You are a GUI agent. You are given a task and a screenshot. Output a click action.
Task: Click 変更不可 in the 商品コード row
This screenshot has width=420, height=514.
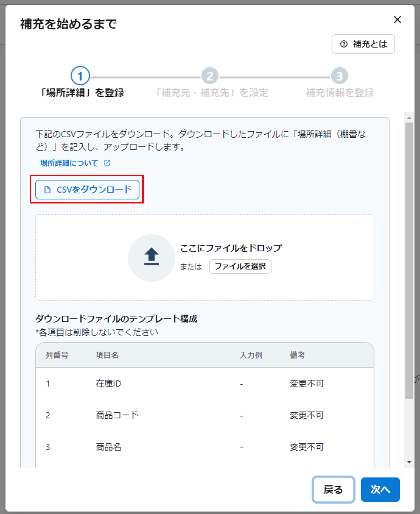tap(307, 415)
